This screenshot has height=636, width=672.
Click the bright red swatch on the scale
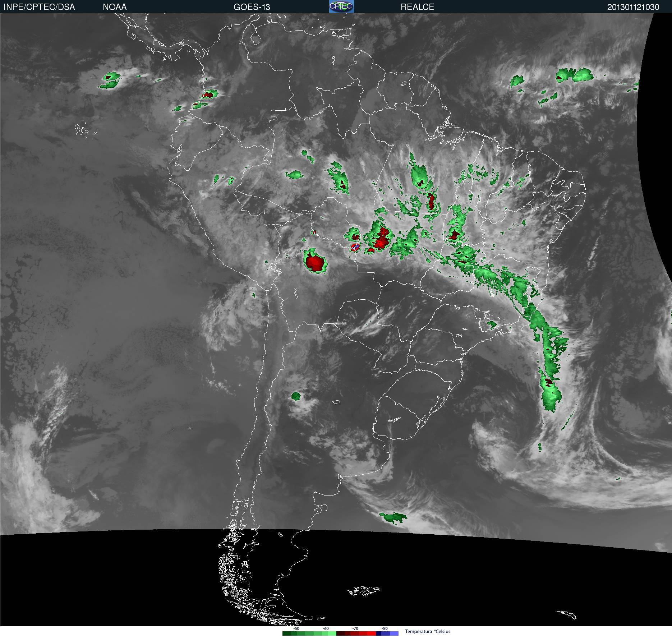[372, 633]
